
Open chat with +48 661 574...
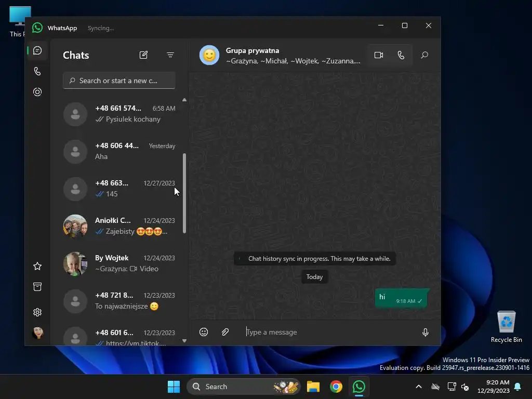pyautogui.click(x=119, y=114)
